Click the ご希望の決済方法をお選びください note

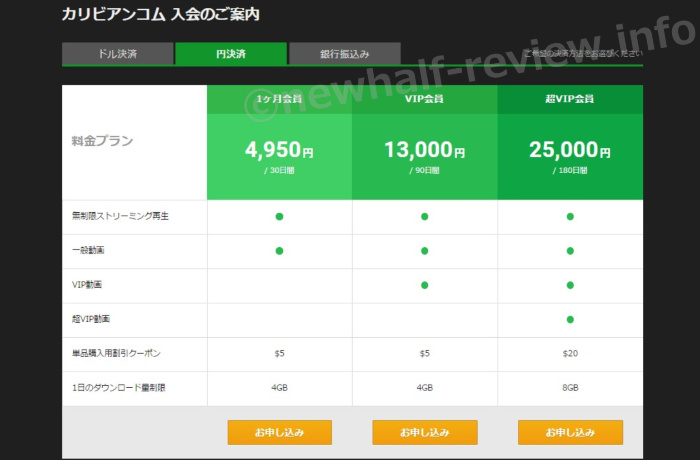coord(583,54)
